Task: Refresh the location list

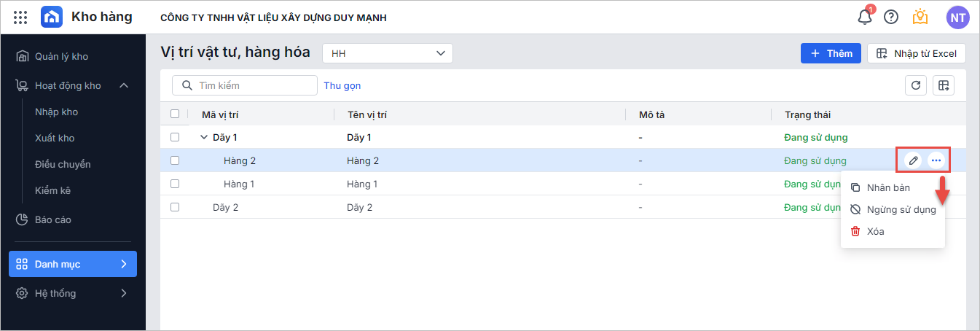Action: (916, 85)
